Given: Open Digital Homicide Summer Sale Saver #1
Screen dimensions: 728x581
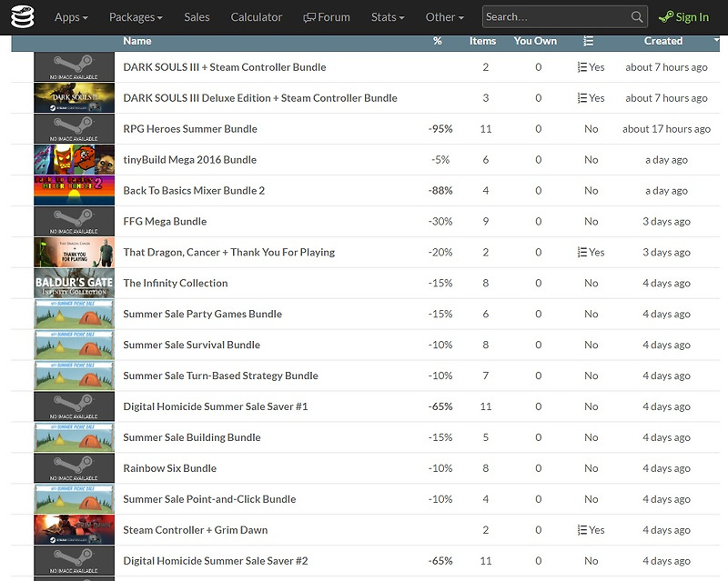Looking at the screenshot, I should pyautogui.click(x=216, y=406).
